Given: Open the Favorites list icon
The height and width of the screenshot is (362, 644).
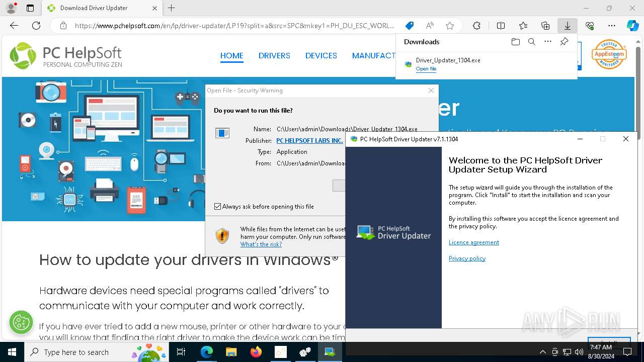Looking at the screenshot, I should coord(523,26).
